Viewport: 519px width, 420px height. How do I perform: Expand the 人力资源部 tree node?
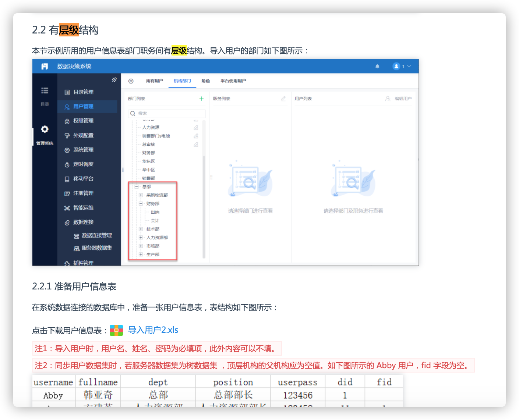click(141, 237)
